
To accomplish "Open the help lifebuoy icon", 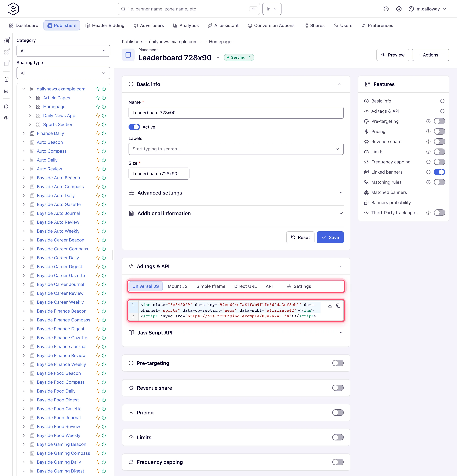I will point(399,9).
